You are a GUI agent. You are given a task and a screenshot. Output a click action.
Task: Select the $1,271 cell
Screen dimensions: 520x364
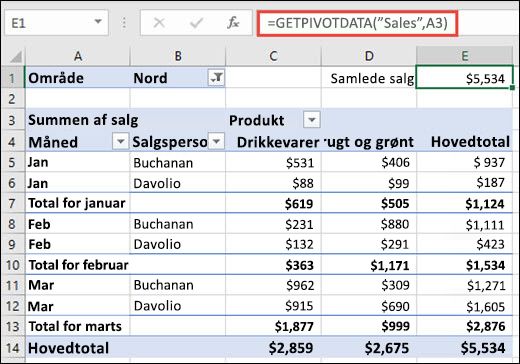pos(464,285)
